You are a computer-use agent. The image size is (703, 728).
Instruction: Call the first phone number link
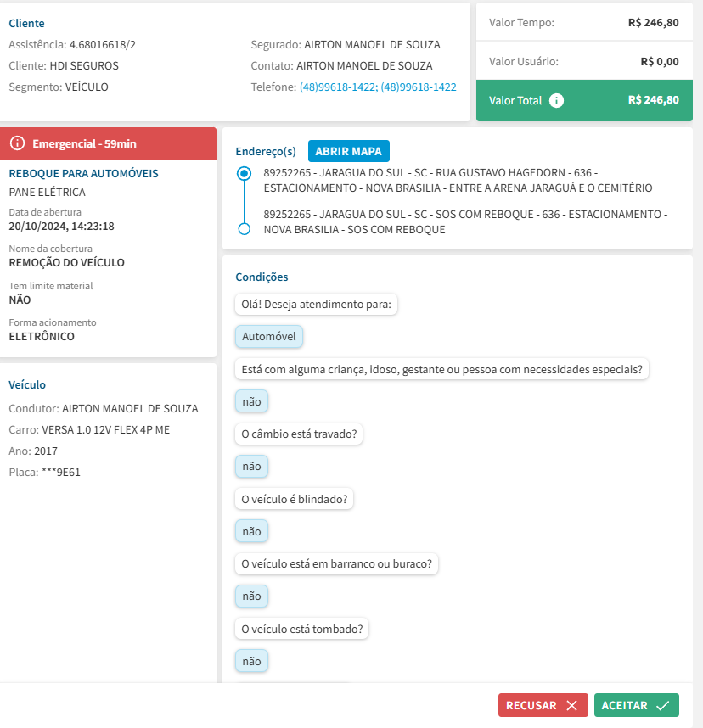pyautogui.click(x=337, y=87)
